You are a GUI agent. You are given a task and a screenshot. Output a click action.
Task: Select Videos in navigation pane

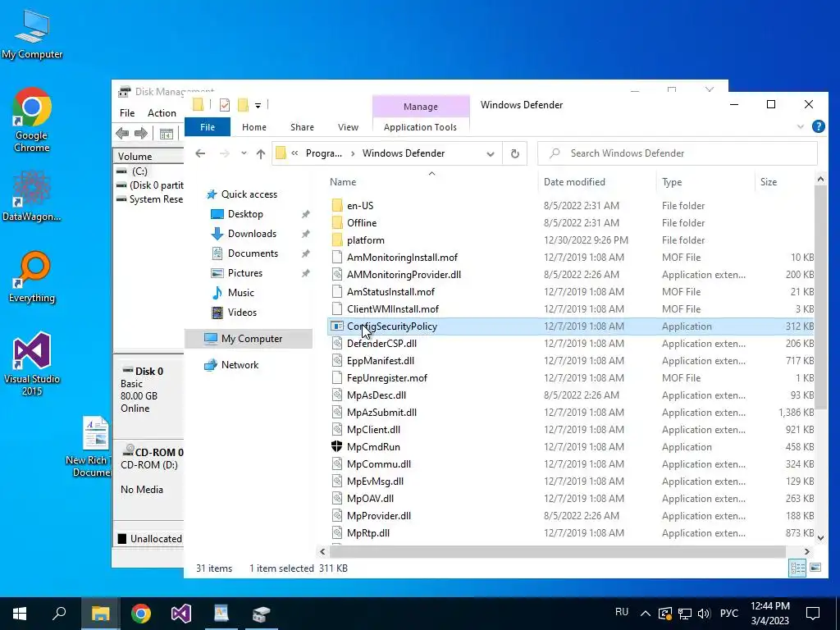tap(242, 313)
